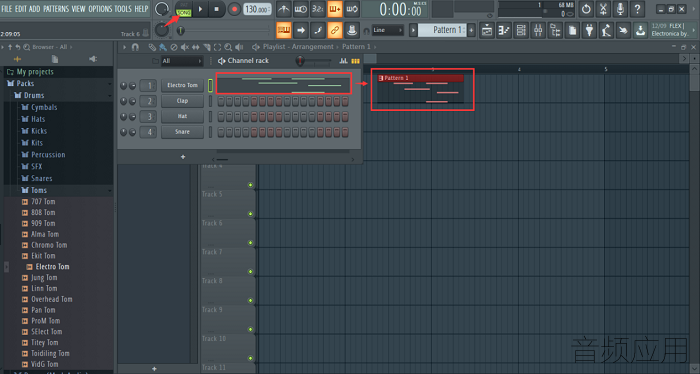The width and height of the screenshot is (700, 374).
Task: Open the project picker pages icon
Action: pos(572,30)
